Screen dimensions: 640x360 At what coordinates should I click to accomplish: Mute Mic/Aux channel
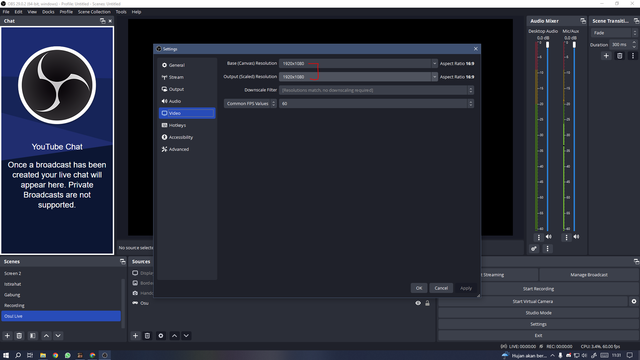tap(576, 237)
